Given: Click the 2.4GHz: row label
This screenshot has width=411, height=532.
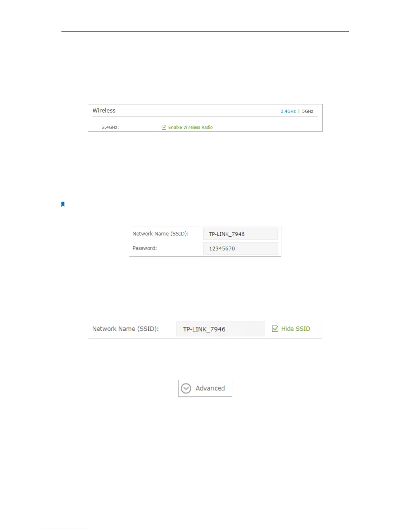Looking at the screenshot, I should [x=110, y=128].
